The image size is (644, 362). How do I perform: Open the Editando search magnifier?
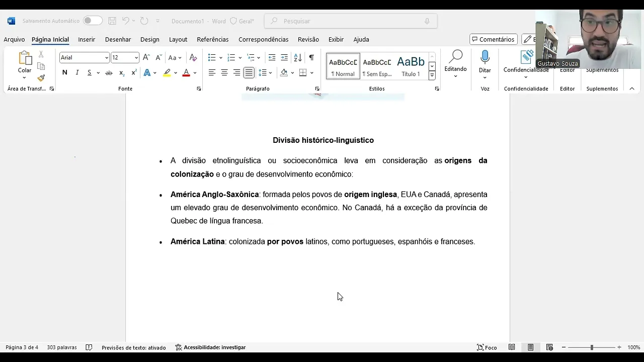(x=456, y=57)
